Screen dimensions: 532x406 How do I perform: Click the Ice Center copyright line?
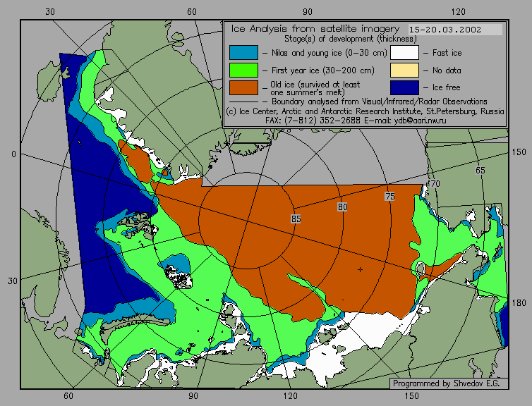tap(365, 111)
